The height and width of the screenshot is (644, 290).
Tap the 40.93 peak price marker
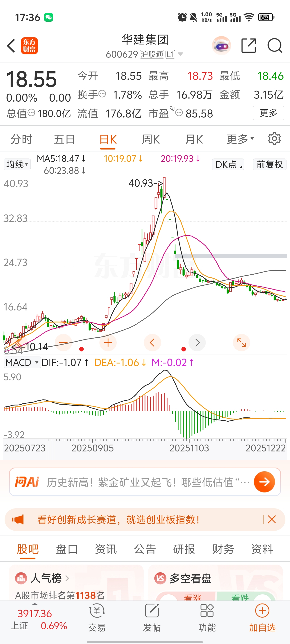(146, 183)
